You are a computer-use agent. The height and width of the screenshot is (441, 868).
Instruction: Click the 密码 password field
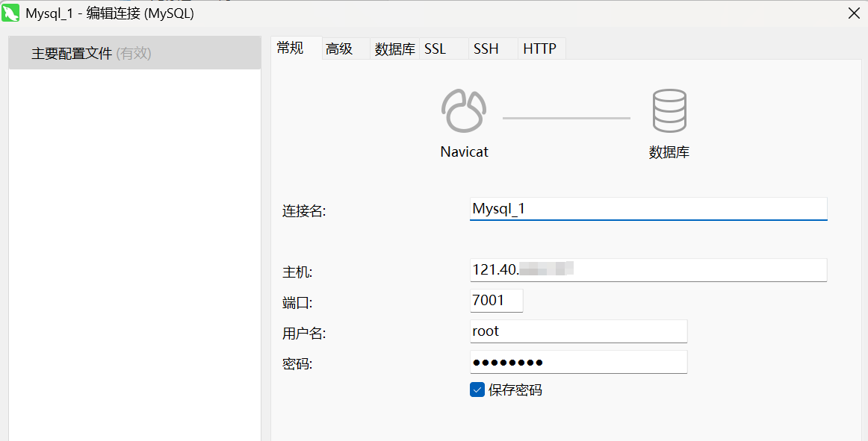(x=578, y=362)
